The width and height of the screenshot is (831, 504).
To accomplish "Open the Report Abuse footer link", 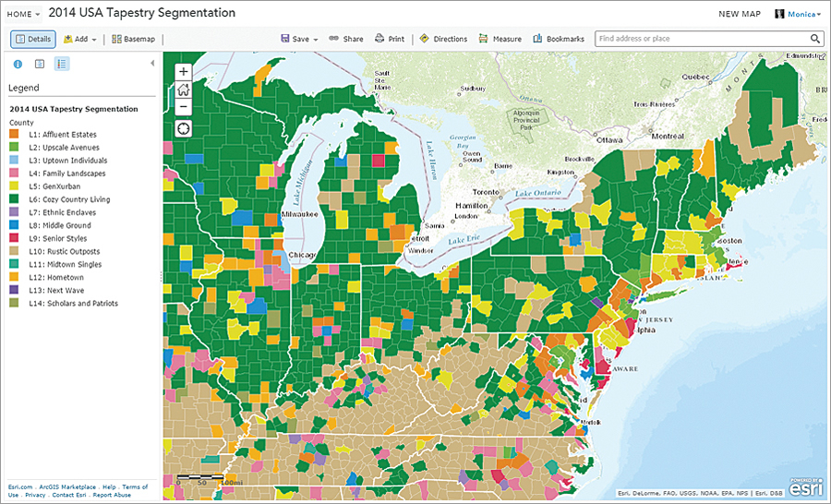I will 112,495.
